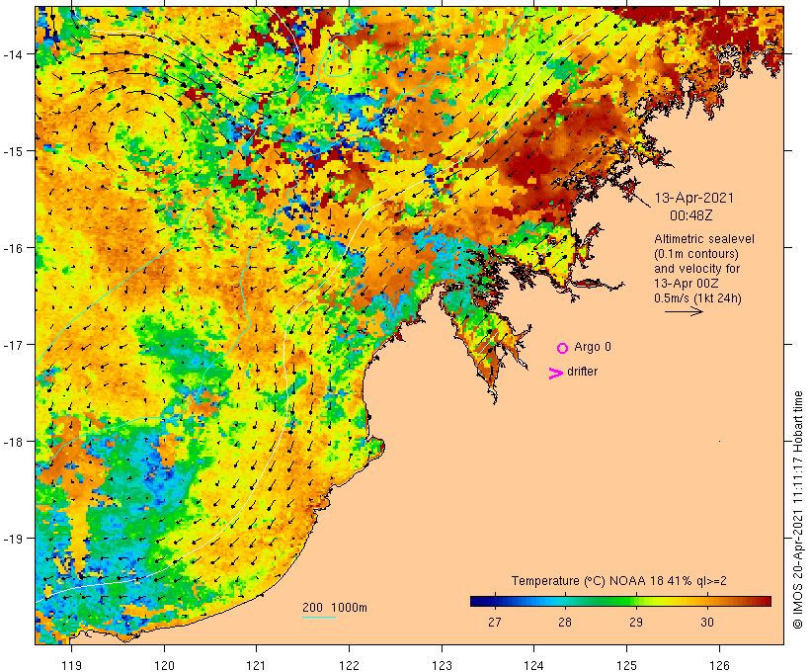The image size is (810, 672).
Task: Select the date text 13-Apr-2021
Action: coord(693,198)
